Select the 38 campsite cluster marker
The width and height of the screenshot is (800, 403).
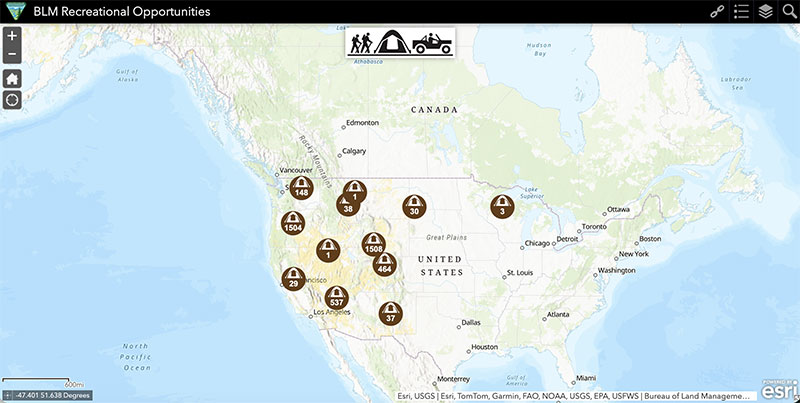(x=346, y=206)
